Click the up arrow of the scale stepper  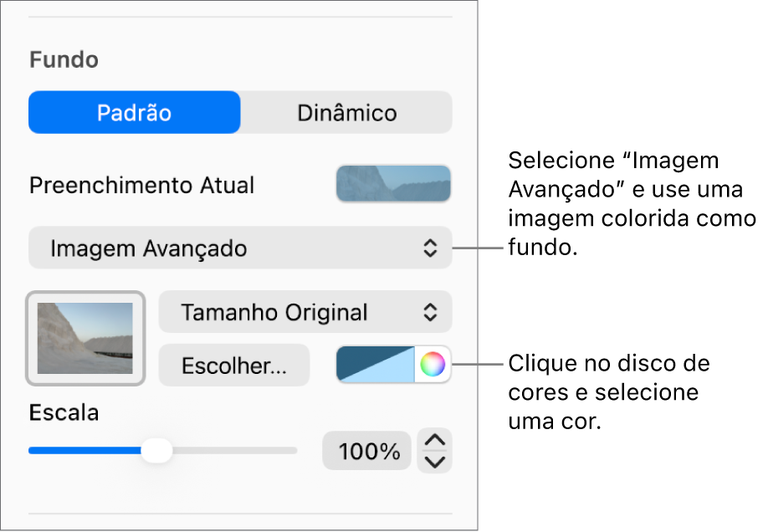coord(433,442)
